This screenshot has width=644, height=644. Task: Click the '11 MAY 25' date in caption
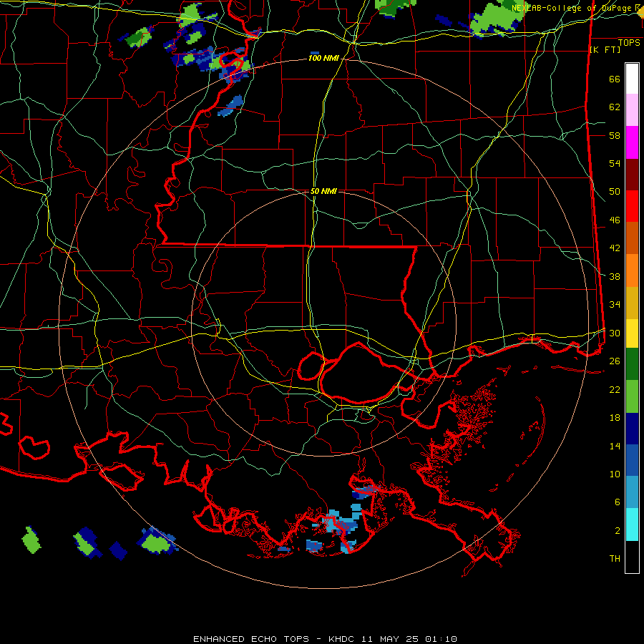coord(390,639)
